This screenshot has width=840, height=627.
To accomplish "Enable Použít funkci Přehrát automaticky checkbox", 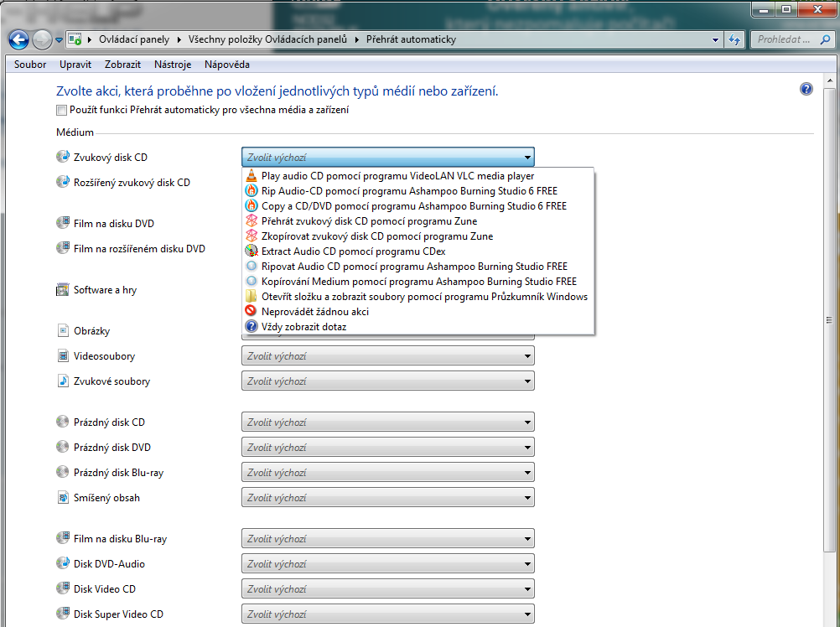I will click(61, 111).
